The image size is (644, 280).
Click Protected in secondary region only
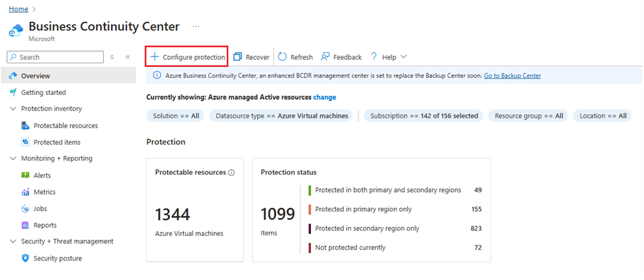tap(367, 228)
